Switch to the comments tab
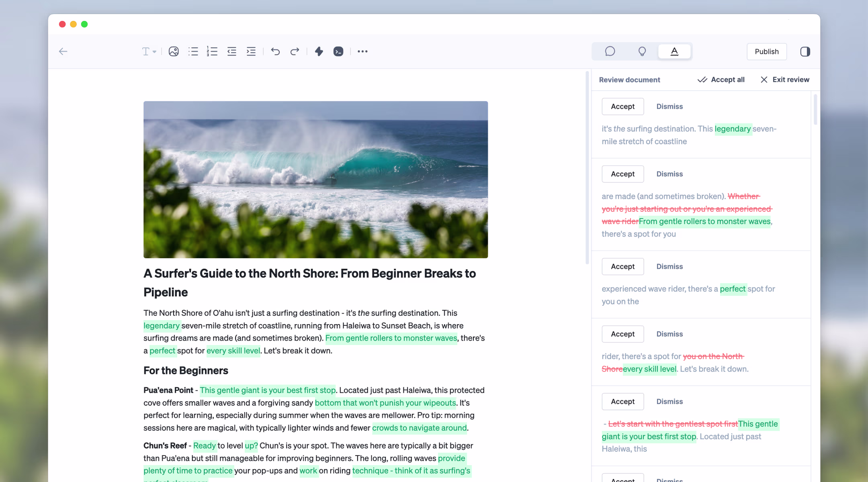 [610, 51]
